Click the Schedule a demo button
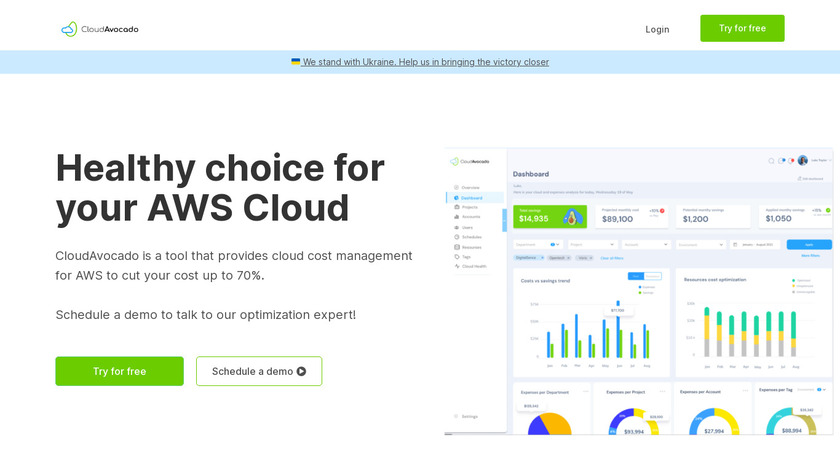This screenshot has width=840, height=472. tap(259, 371)
